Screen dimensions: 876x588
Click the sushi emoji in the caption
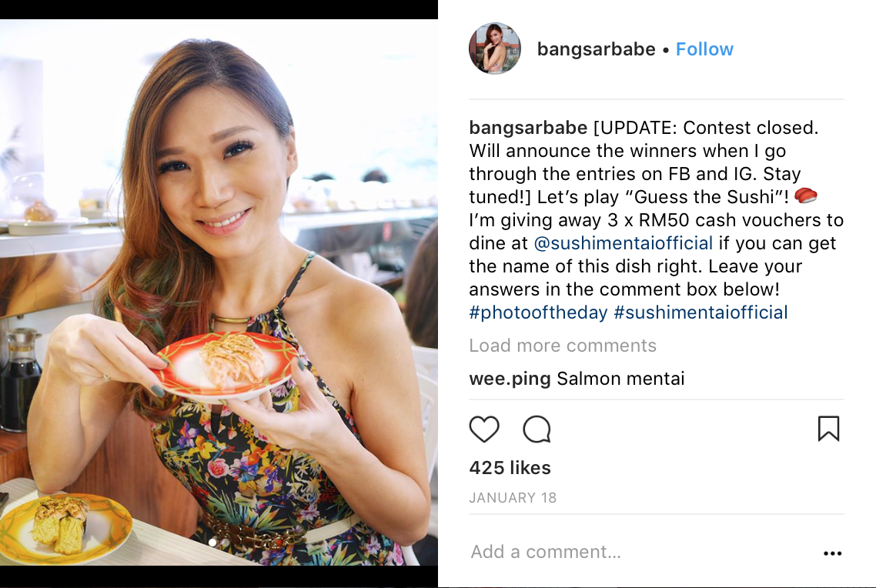coord(805,196)
